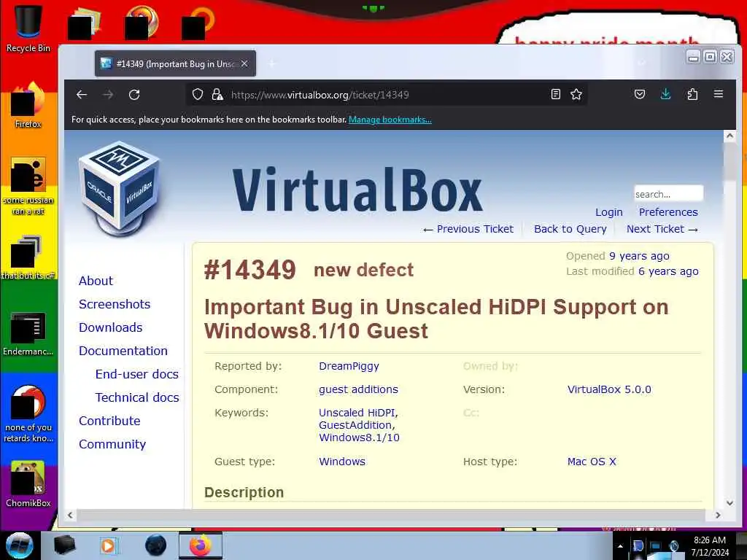Click the page's vertical scrollbar up arrow
This screenshot has width=747, height=560.
pyautogui.click(x=729, y=136)
